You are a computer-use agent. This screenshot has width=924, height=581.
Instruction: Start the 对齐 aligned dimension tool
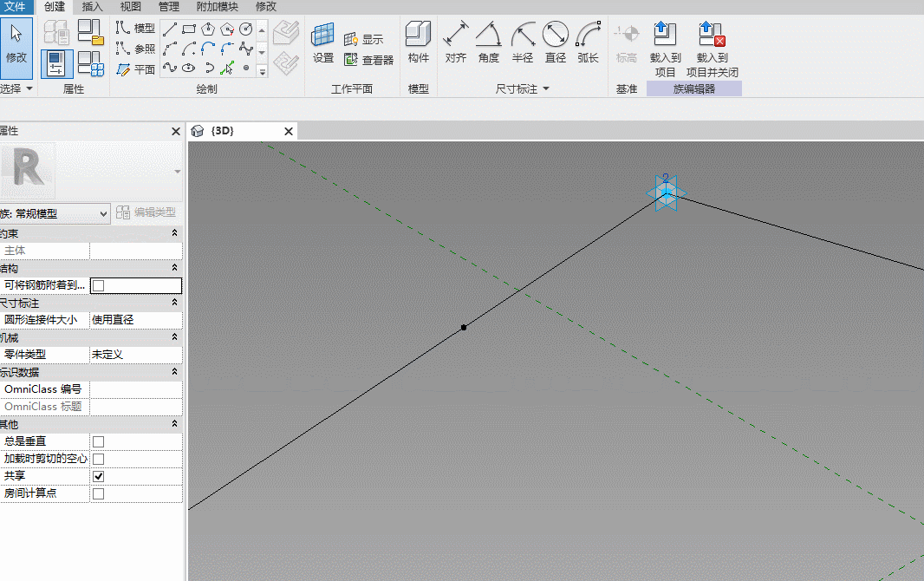coord(456,42)
